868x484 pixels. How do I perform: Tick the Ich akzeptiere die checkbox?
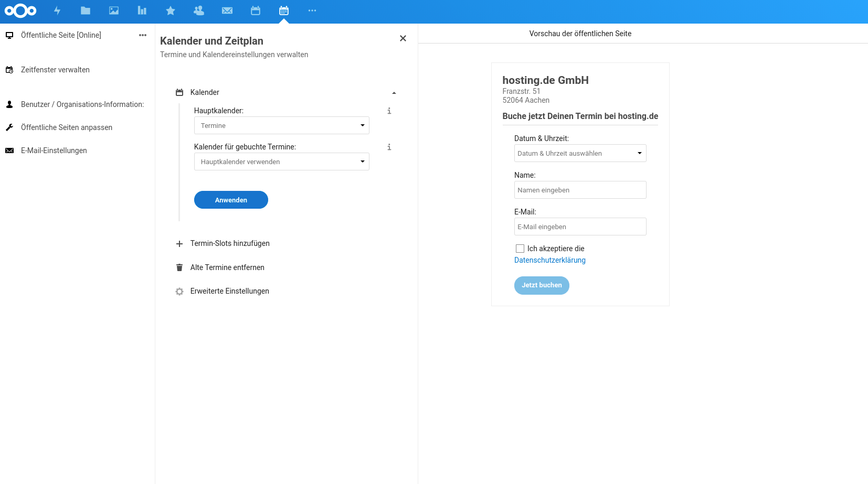[x=520, y=249]
